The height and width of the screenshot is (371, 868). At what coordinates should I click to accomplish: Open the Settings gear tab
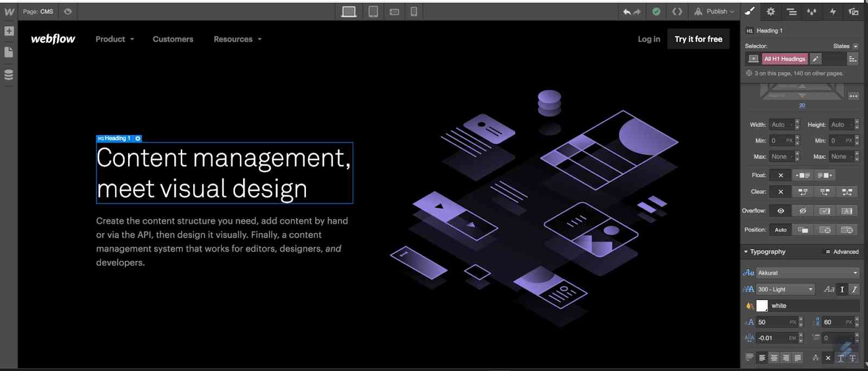pos(770,11)
